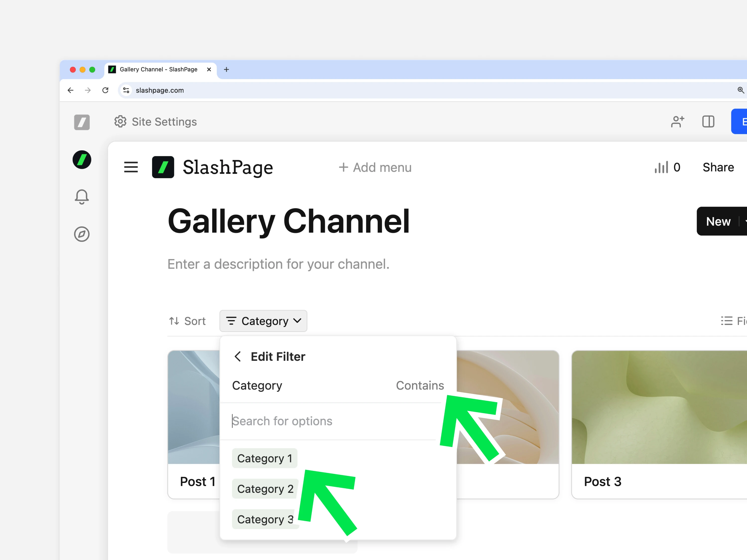The width and height of the screenshot is (747, 560).
Task: Open notifications bell
Action: click(82, 197)
